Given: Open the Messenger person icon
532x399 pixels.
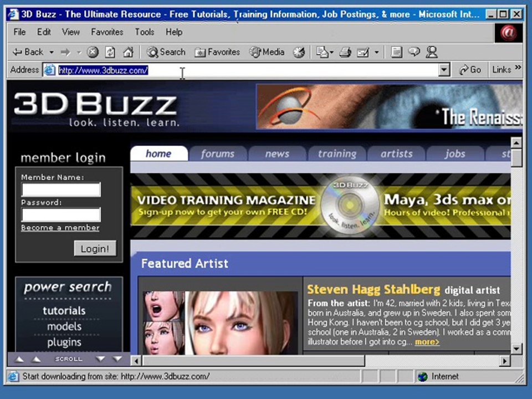Looking at the screenshot, I should [432, 52].
